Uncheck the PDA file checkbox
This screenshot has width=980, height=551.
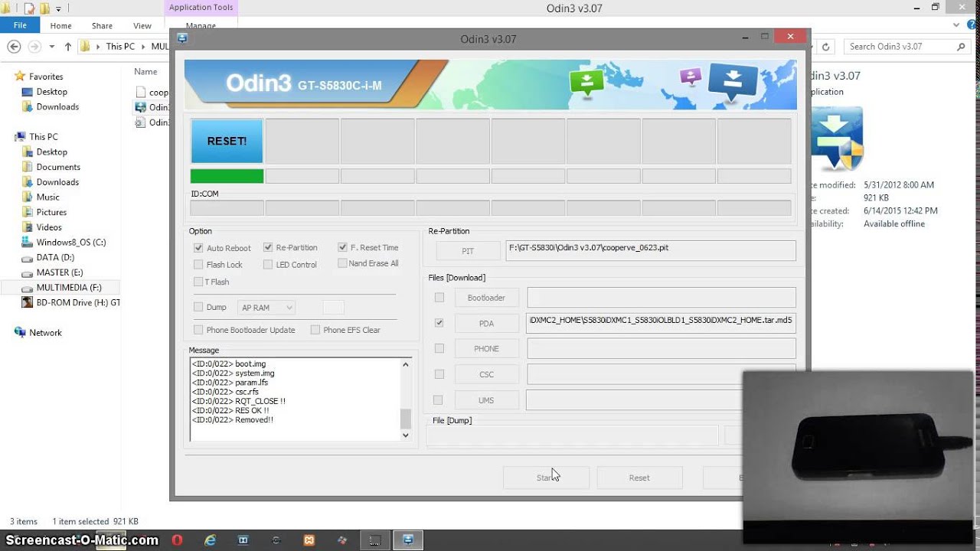[x=439, y=323]
